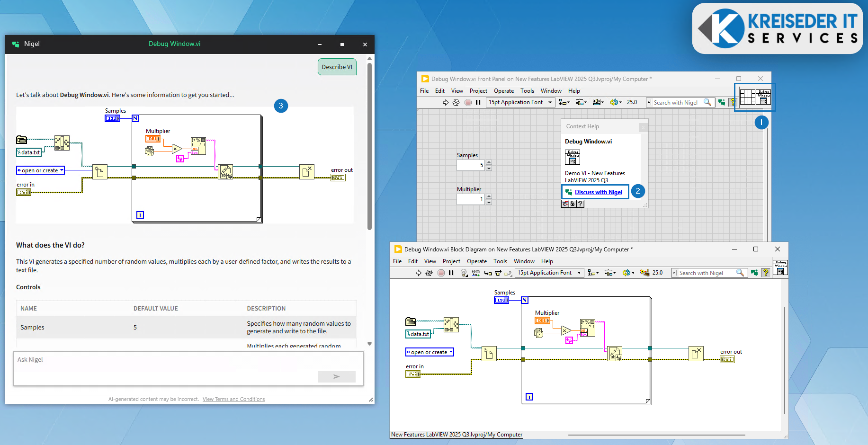Click Run arrow in Block Diagram toolbar

tap(419, 273)
